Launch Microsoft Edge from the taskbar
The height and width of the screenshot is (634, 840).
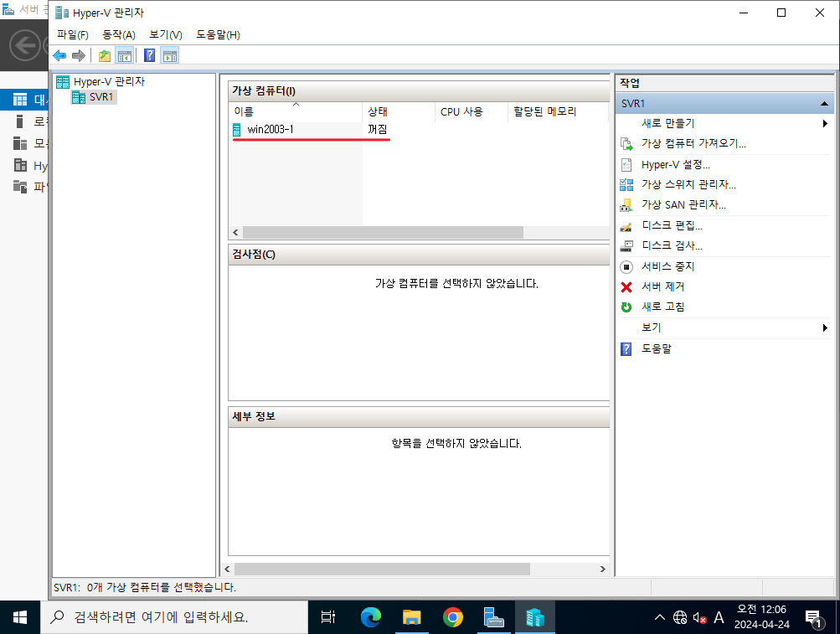click(370, 617)
